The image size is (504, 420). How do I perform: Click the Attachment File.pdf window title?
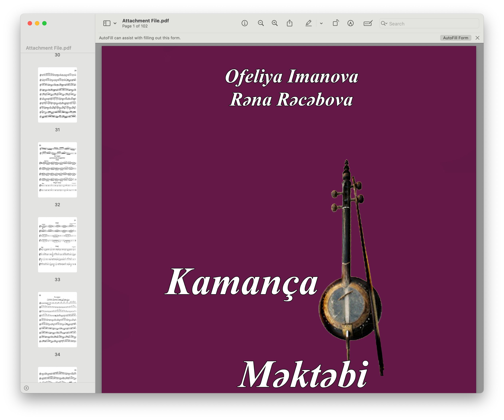(146, 21)
